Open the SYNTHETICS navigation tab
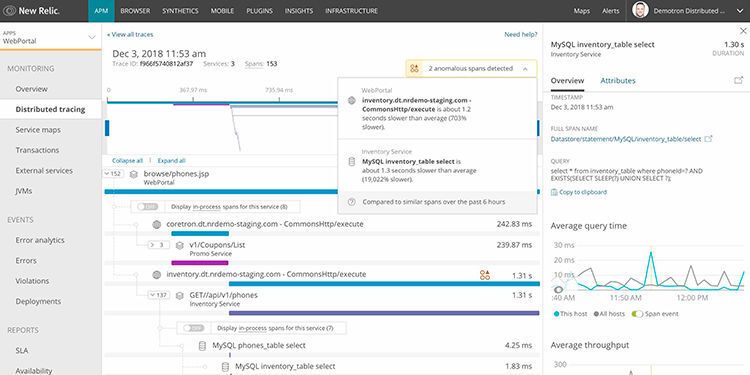 tap(180, 11)
